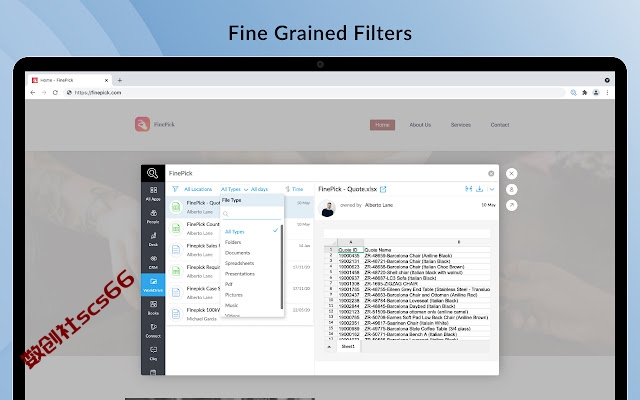
Task: Close the search overlay with round X
Action: point(511,173)
